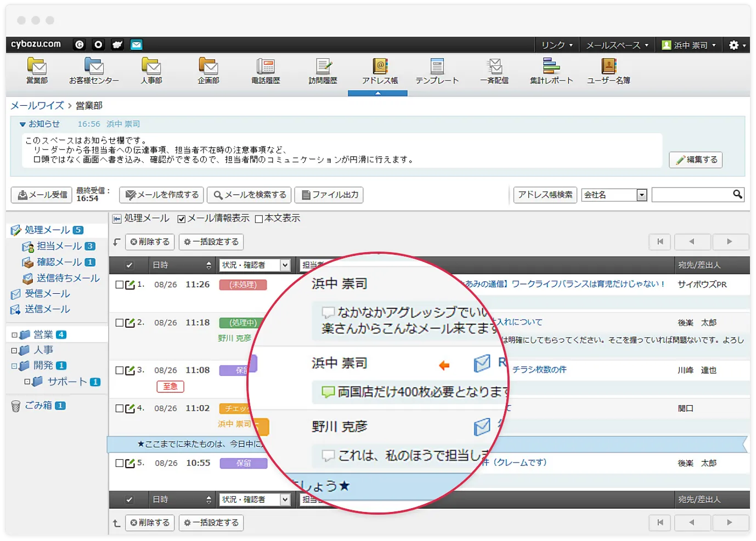Viewport: 756px width, 541px height.
Task: Open the 会社名 search field dropdown
Action: [641, 195]
